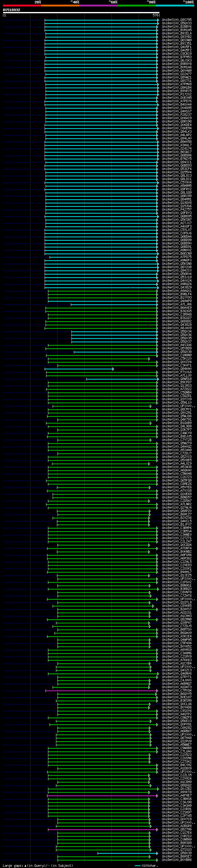The width and height of the screenshot is (197, 868).
Task: Select UniRef100_Q43828 label
Action: tap(177, 325)
